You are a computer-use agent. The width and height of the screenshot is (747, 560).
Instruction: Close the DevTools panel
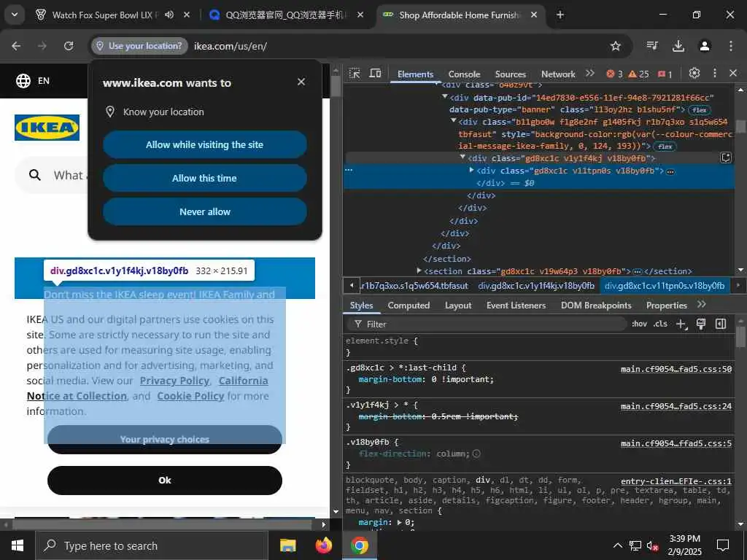click(733, 74)
